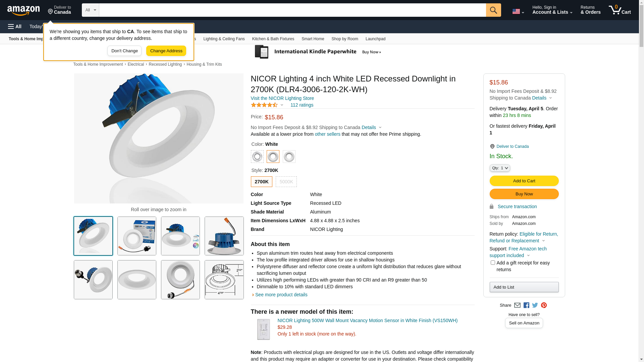Share the product on Pinterest

tap(544, 305)
